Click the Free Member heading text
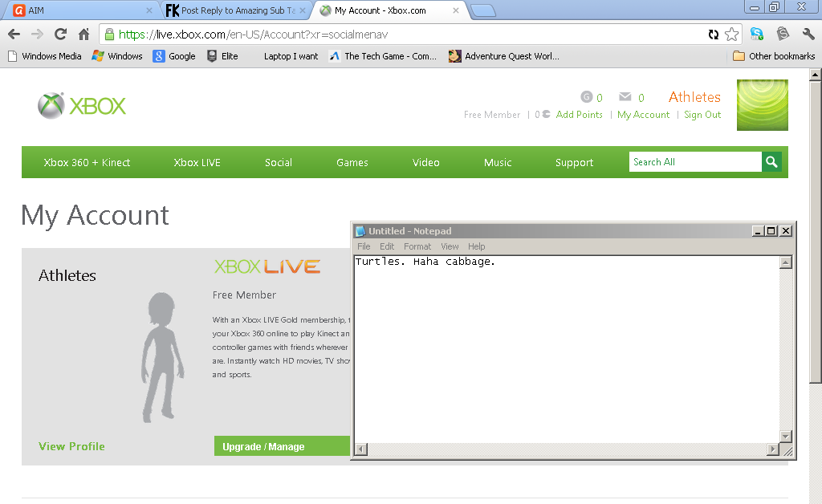 pyautogui.click(x=244, y=295)
